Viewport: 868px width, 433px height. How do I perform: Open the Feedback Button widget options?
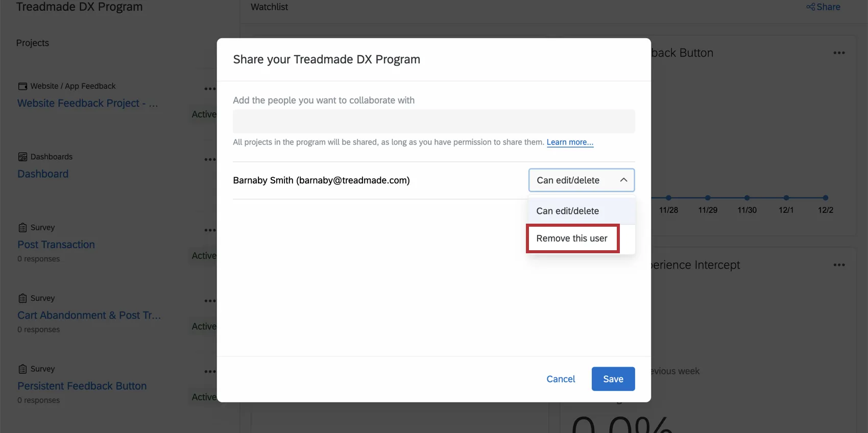tap(839, 53)
